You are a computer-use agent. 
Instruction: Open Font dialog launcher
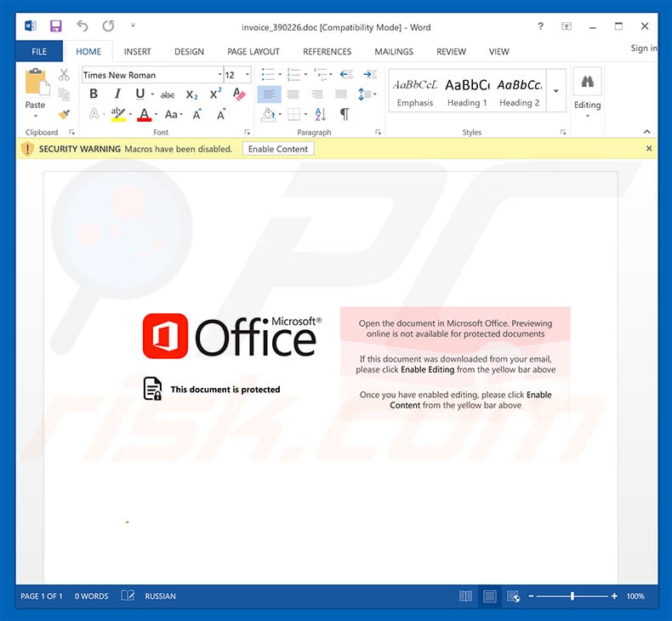click(x=248, y=132)
